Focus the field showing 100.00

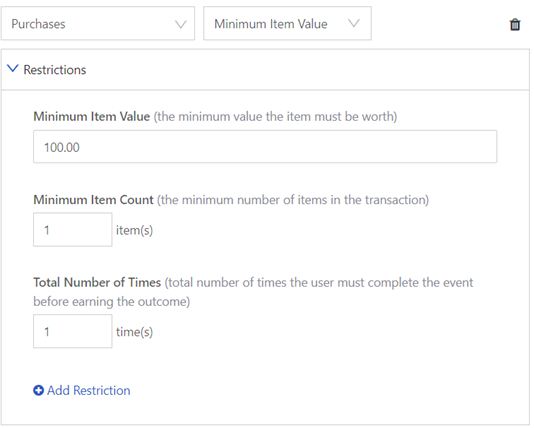265,147
